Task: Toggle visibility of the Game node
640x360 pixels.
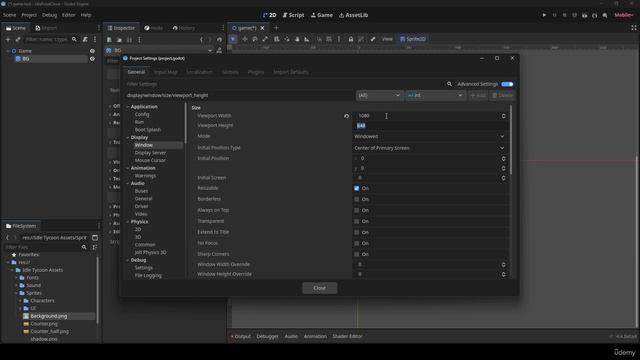Action: pos(92,51)
